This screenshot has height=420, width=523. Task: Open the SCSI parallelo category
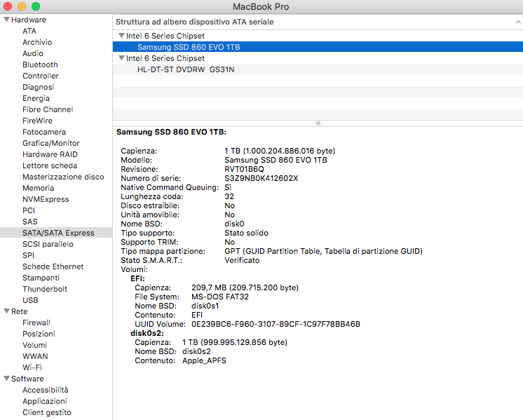click(48, 244)
